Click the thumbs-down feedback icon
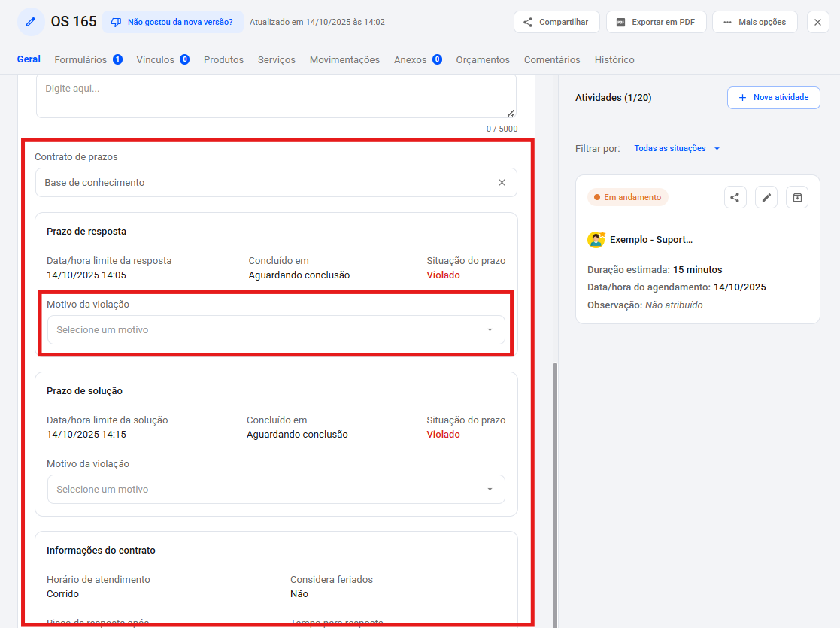 (x=116, y=22)
